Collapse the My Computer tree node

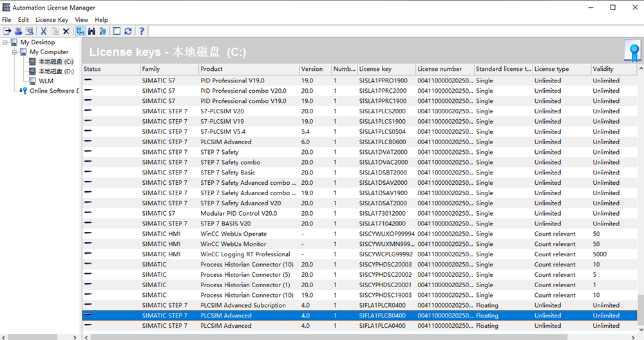[14, 52]
